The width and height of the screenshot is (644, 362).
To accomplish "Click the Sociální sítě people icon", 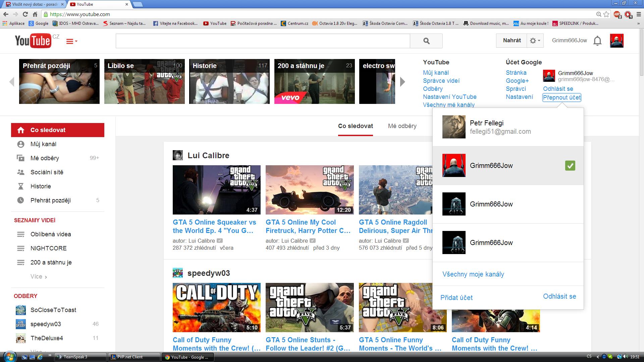I will pos(21,172).
